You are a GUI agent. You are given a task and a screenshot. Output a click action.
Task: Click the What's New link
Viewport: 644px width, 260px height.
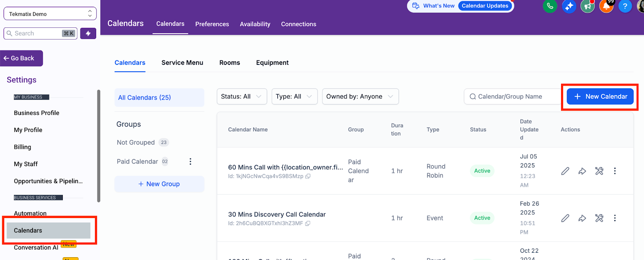click(x=439, y=6)
